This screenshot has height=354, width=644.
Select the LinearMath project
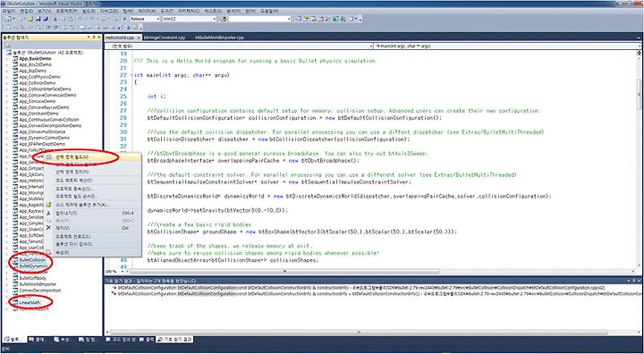(30, 302)
